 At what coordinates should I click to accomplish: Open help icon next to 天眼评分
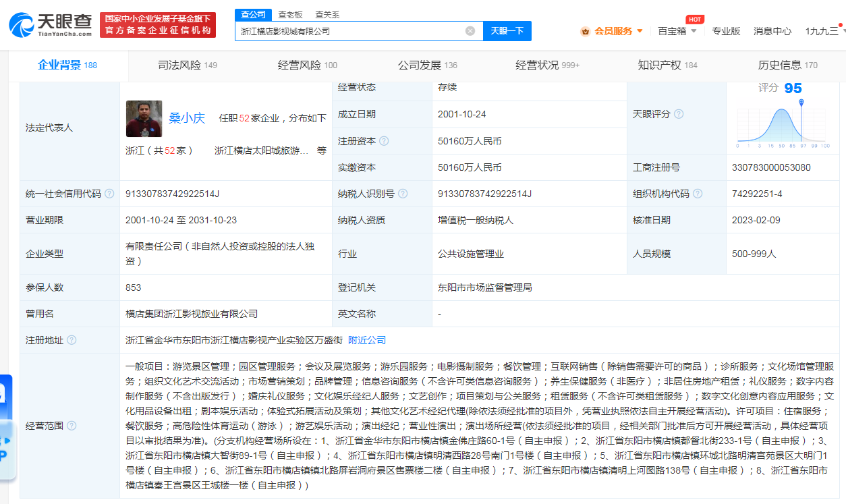tap(679, 114)
